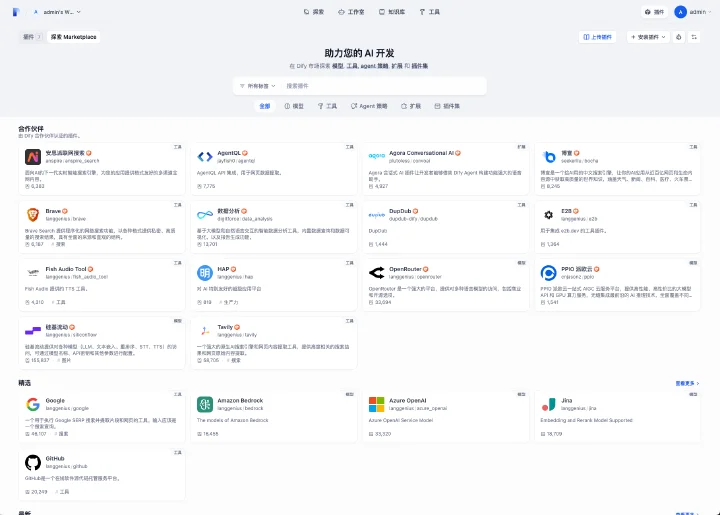This screenshot has width=720, height=515.
Task: Click the E2B gear-shaped icon
Action: point(548,215)
